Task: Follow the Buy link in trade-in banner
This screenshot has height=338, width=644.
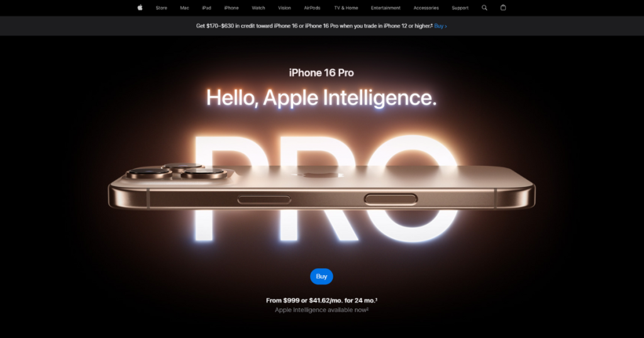Action: 440,26
